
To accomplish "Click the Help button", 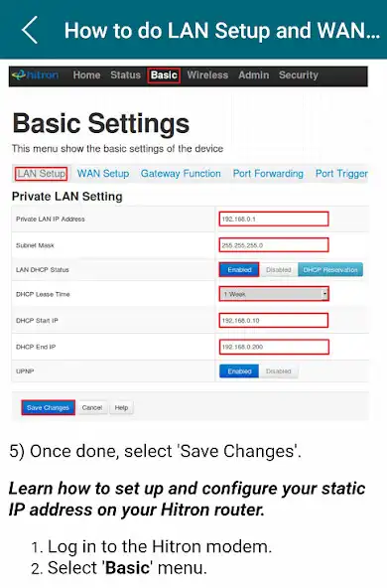I will pos(121,407).
